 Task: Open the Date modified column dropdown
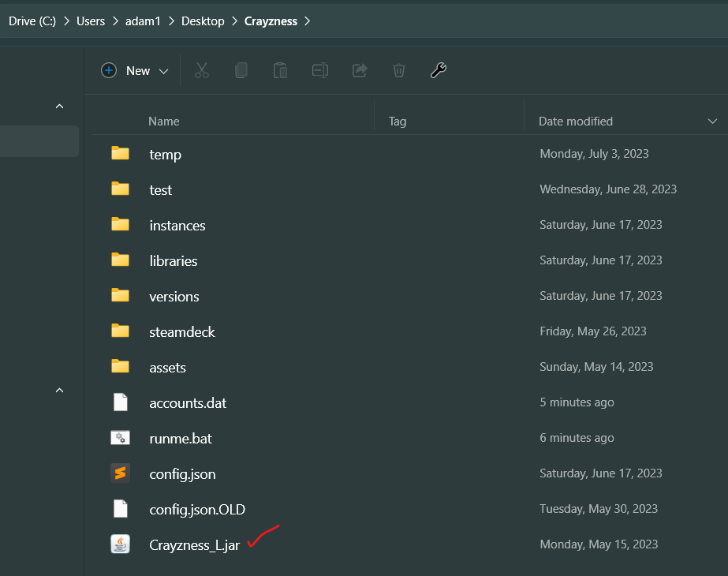(712, 121)
